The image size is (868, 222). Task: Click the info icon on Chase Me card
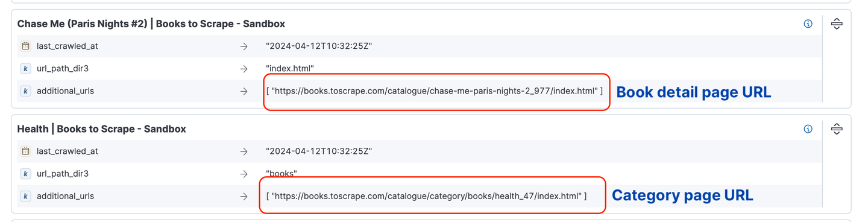808,24
